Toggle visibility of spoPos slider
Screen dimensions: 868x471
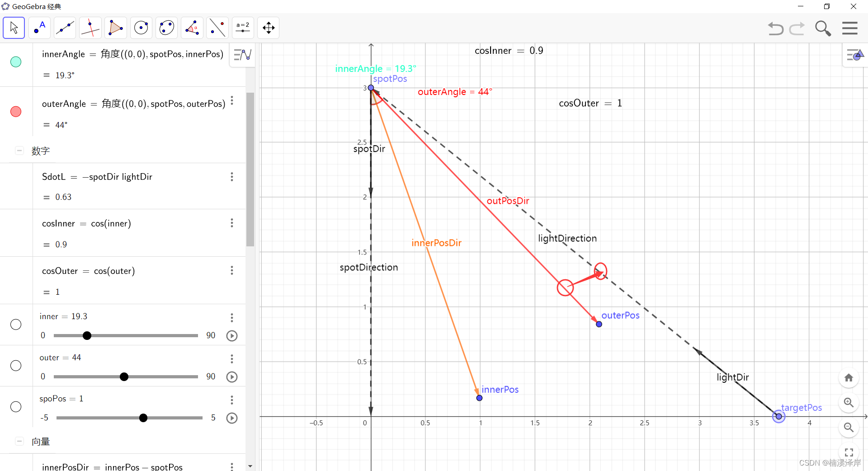(x=16, y=407)
